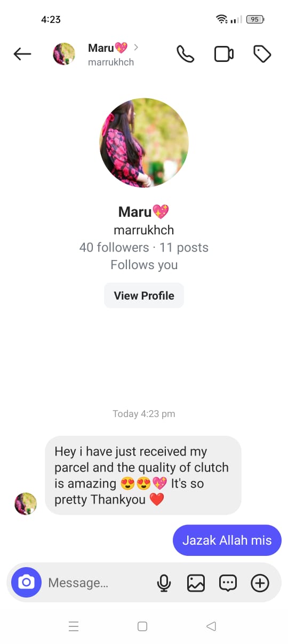
Task: Record a voice message with microphone
Action: pos(164,583)
